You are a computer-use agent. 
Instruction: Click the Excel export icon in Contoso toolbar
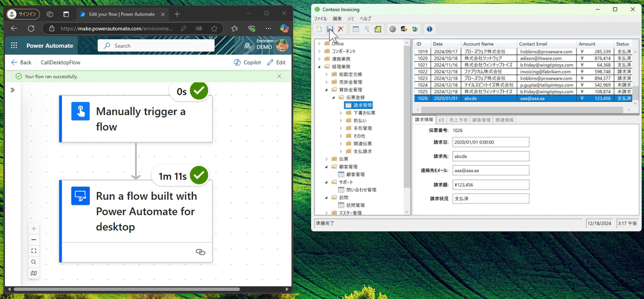pyautogui.click(x=415, y=29)
